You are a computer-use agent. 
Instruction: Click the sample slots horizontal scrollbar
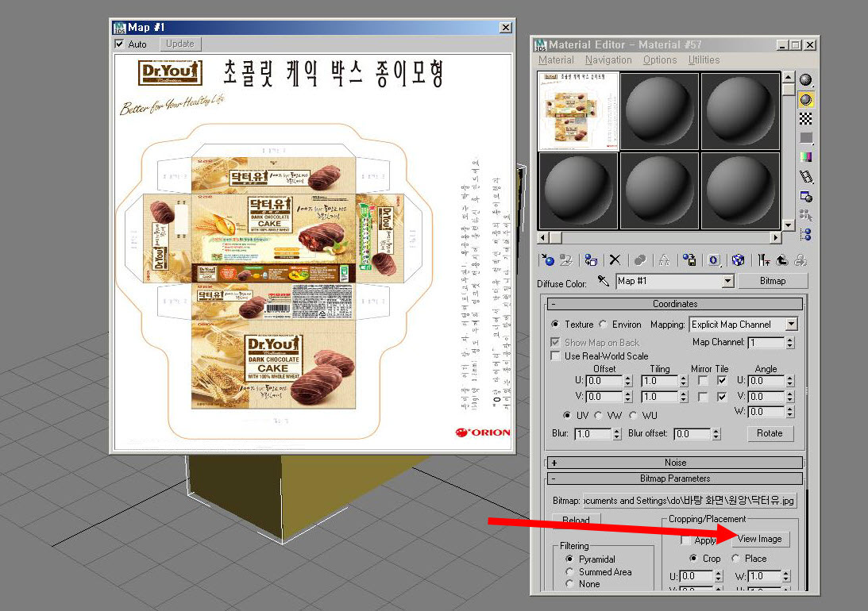coord(659,237)
